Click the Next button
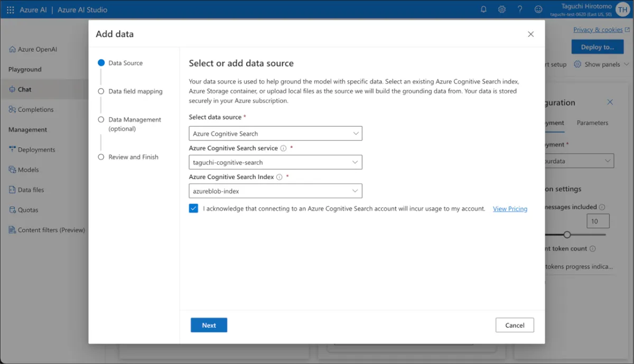This screenshot has height=364, width=634. tap(209, 325)
